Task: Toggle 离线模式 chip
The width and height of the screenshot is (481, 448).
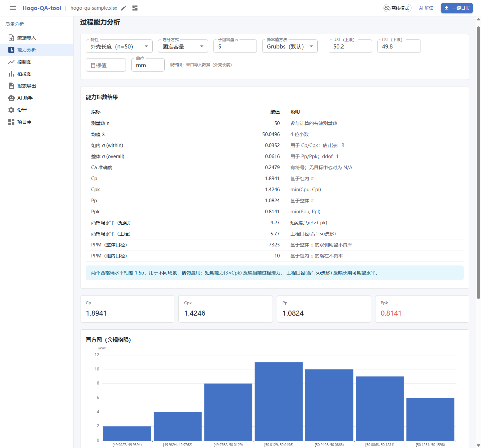Action: point(397,8)
